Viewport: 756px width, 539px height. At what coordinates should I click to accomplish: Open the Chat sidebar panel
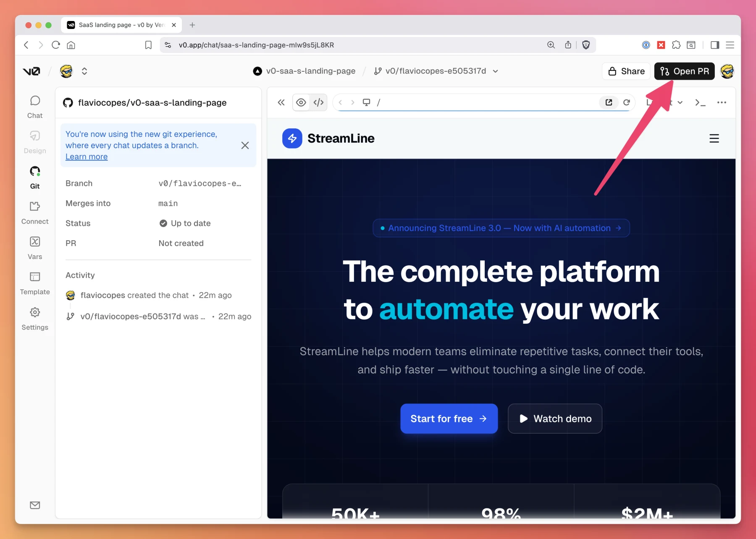35,107
